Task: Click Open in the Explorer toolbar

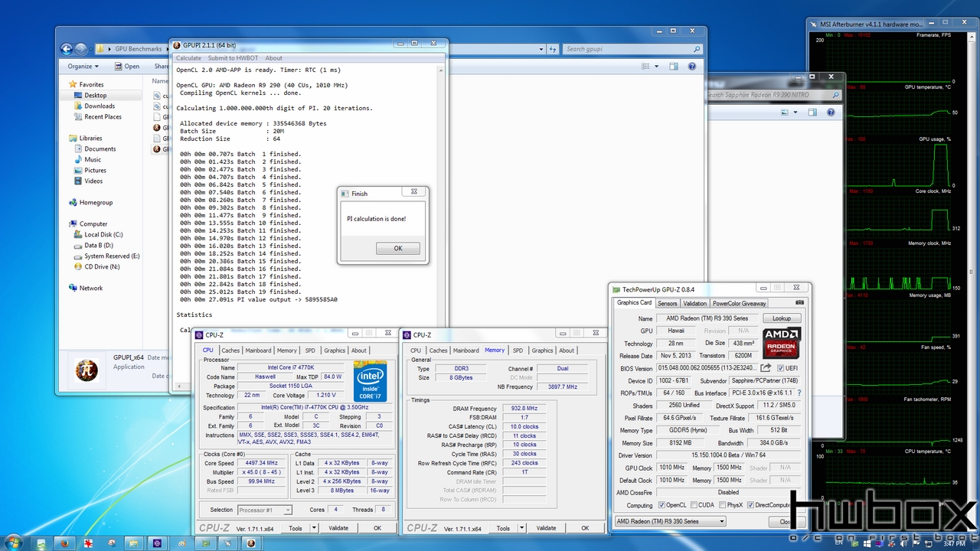Action: click(127, 67)
